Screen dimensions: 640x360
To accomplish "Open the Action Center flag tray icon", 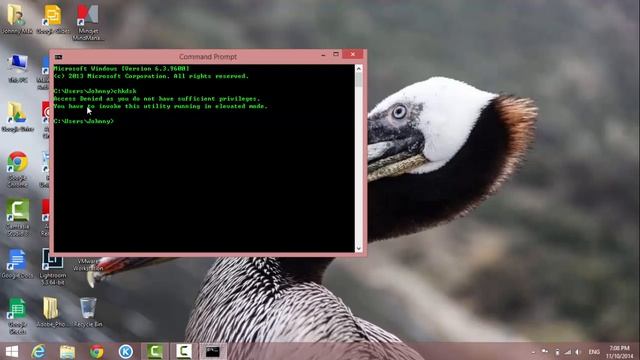I will coord(545,351).
